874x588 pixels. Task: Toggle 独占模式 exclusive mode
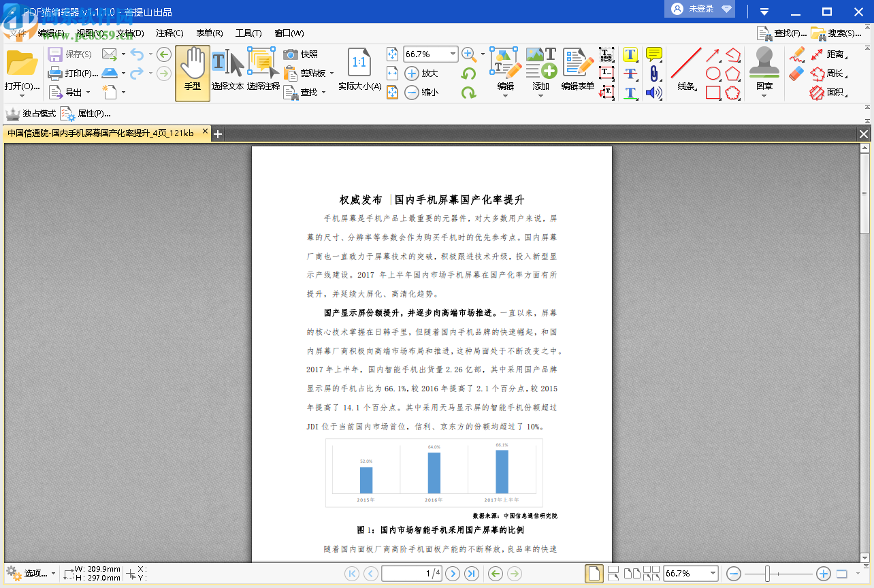coord(31,114)
